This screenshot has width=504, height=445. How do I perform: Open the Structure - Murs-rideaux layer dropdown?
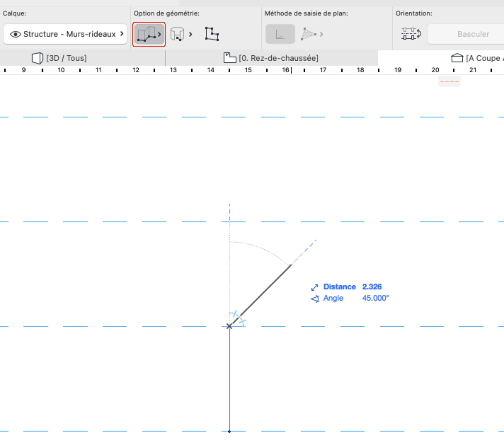pos(65,34)
